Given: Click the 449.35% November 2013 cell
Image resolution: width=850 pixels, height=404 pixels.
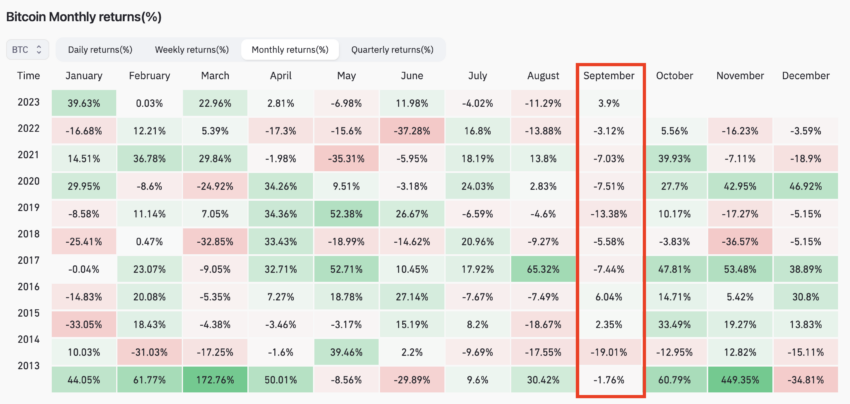Looking at the screenshot, I should (740, 380).
